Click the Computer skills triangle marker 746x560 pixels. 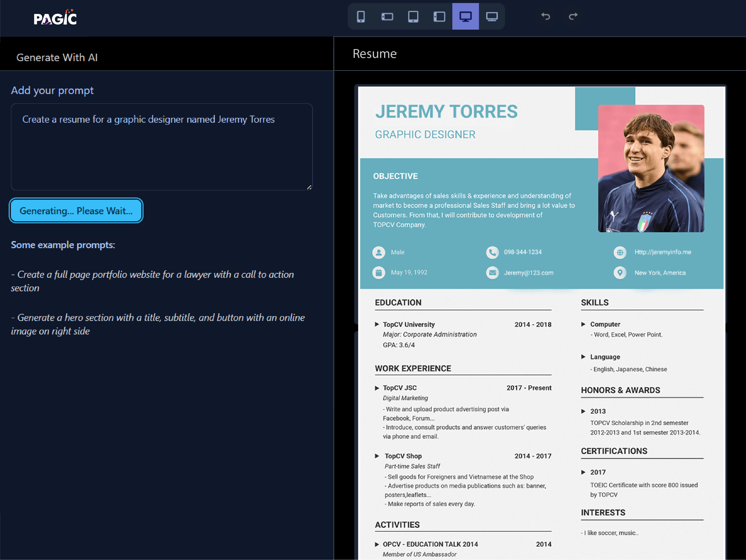tap(583, 324)
